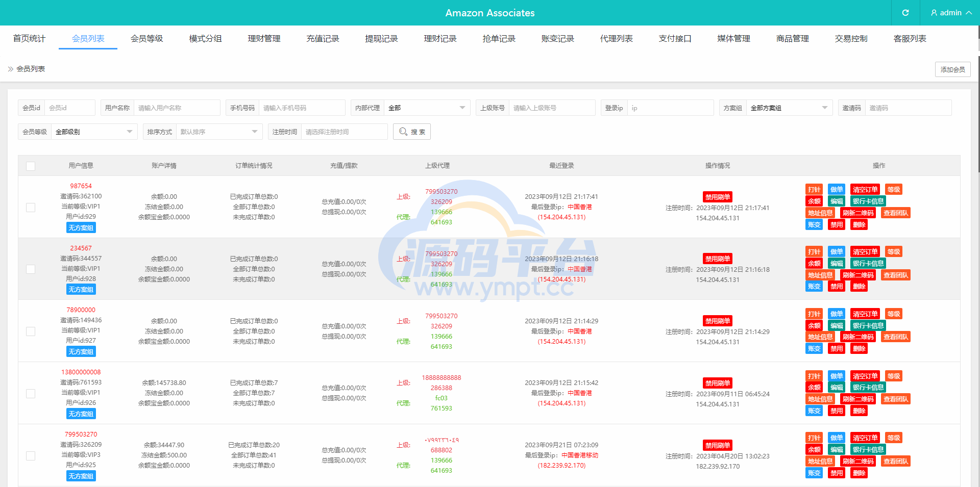Open the 会员等级 filter dropdown
The width and height of the screenshot is (980, 487).
click(93, 132)
